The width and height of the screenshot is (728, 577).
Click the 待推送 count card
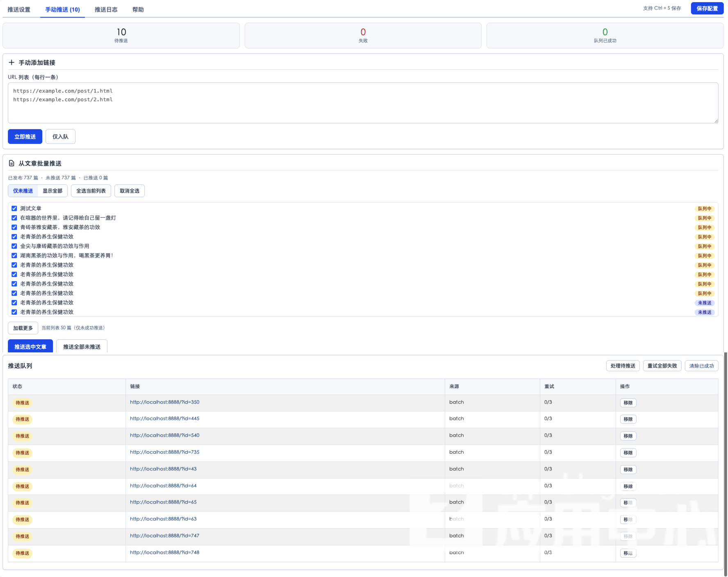tap(121, 36)
